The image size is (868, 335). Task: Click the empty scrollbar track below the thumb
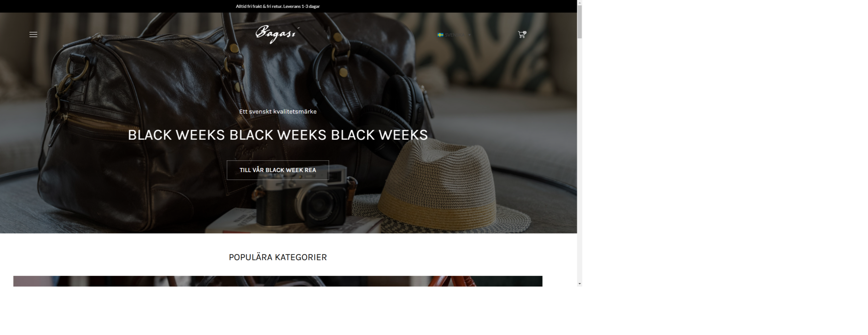(579, 160)
